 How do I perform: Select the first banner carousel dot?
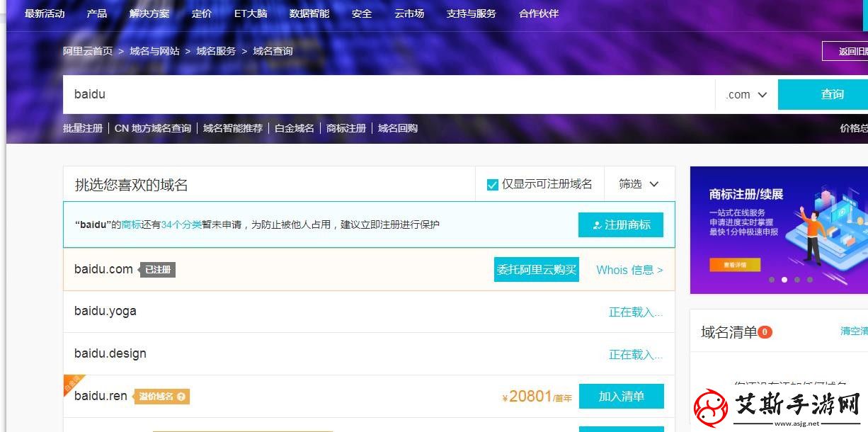pos(772,280)
